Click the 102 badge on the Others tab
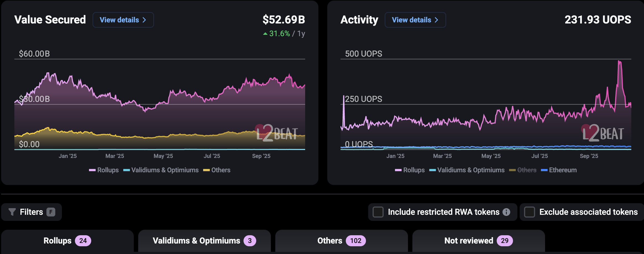The width and height of the screenshot is (644, 254). point(356,240)
